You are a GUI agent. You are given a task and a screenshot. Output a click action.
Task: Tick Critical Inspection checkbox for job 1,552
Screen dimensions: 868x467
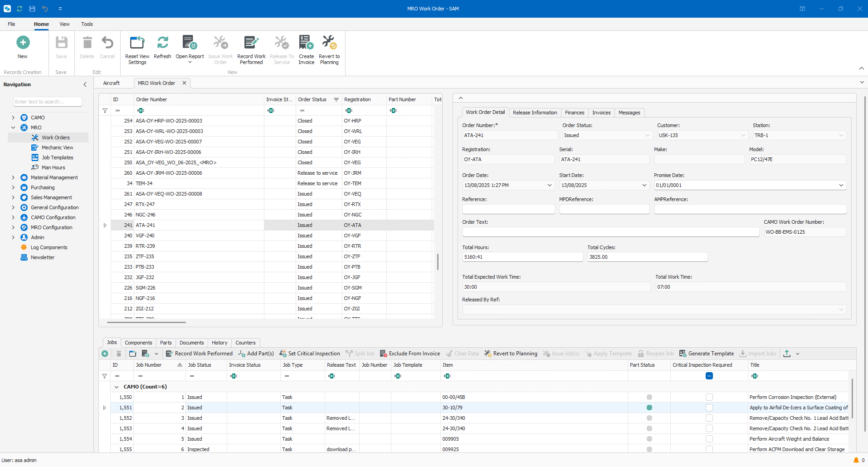(x=709, y=418)
